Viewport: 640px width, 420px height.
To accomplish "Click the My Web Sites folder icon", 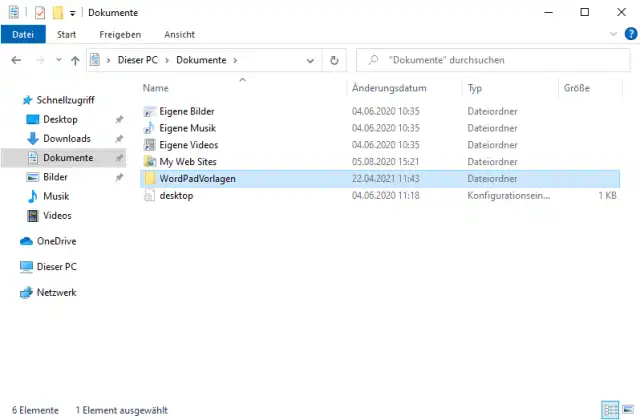I will (149, 162).
